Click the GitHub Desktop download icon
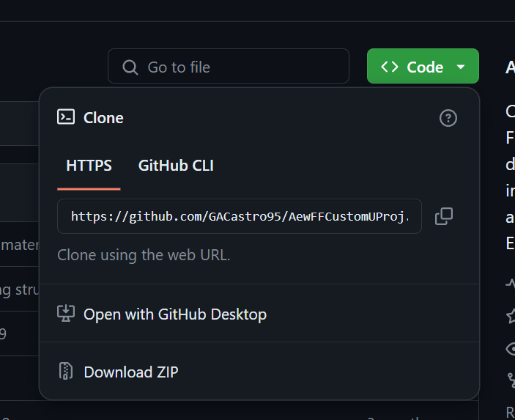Viewport: 515px width, 420px height. (66, 314)
